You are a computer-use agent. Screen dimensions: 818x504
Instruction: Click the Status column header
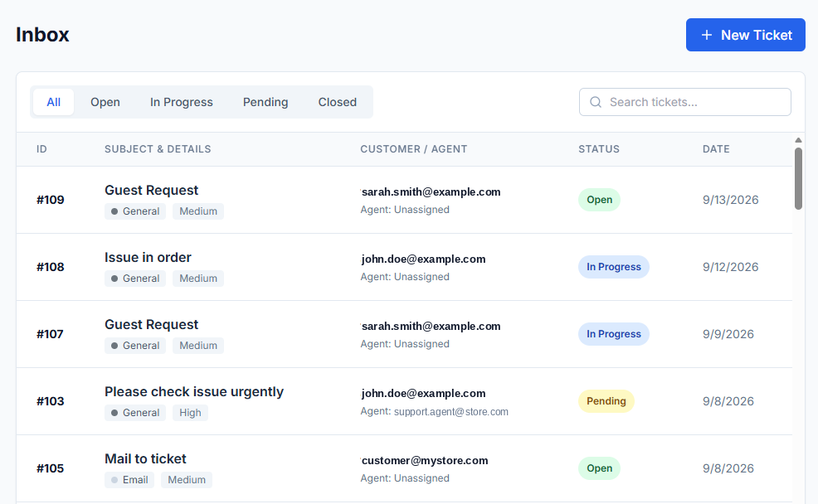tap(599, 149)
